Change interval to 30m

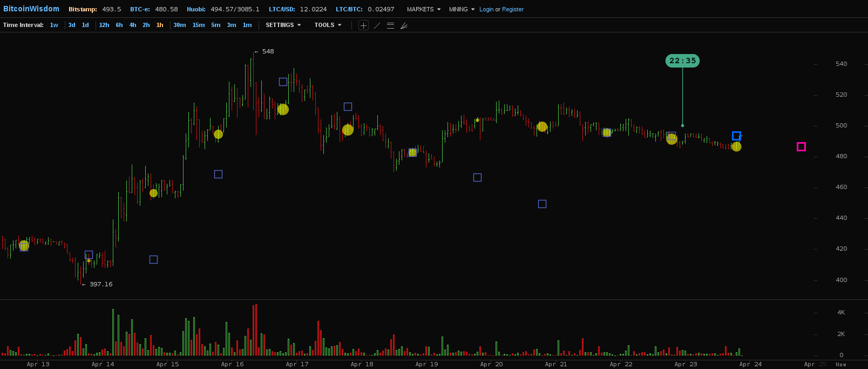[x=180, y=25]
